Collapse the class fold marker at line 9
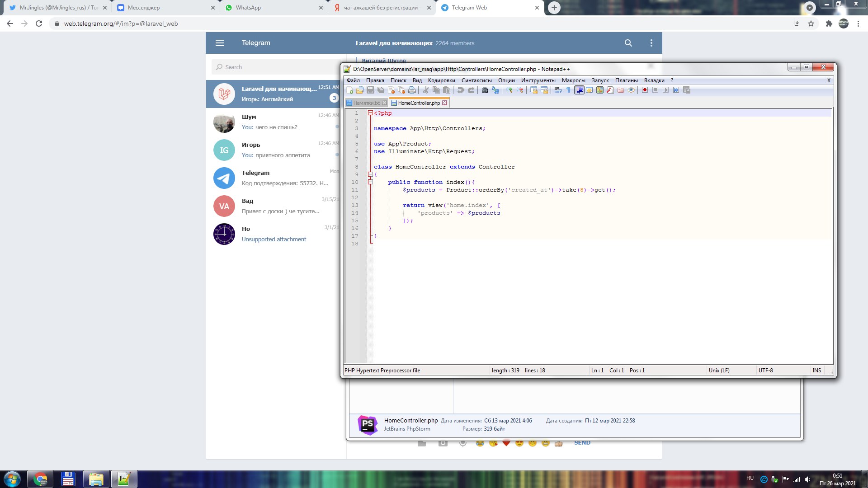Viewport: 868px width, 488px height. 370,174
